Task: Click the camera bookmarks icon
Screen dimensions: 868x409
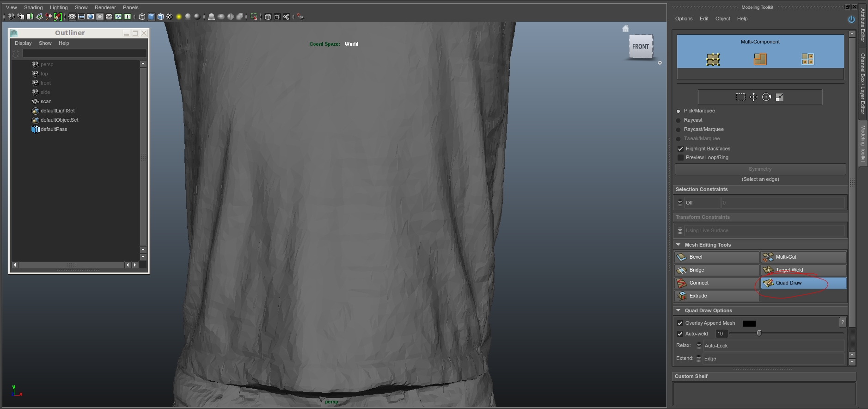Action: coord(30,17)
